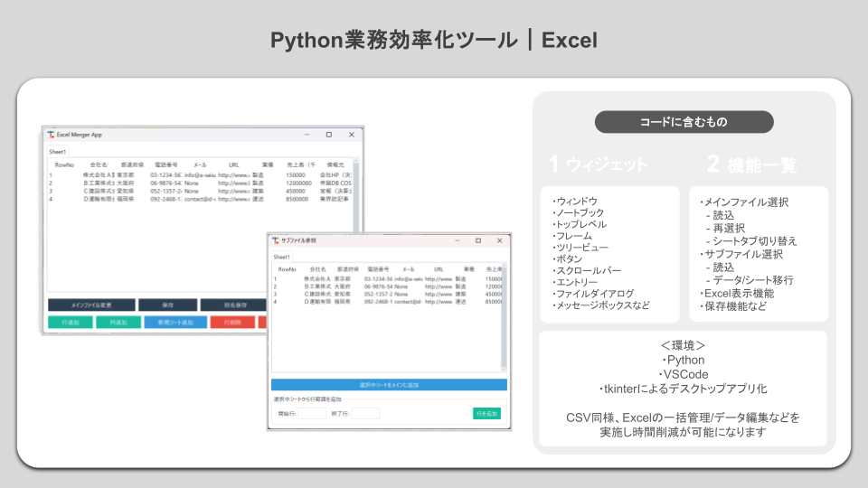Click the green 行を追加 button

point(486,413)
